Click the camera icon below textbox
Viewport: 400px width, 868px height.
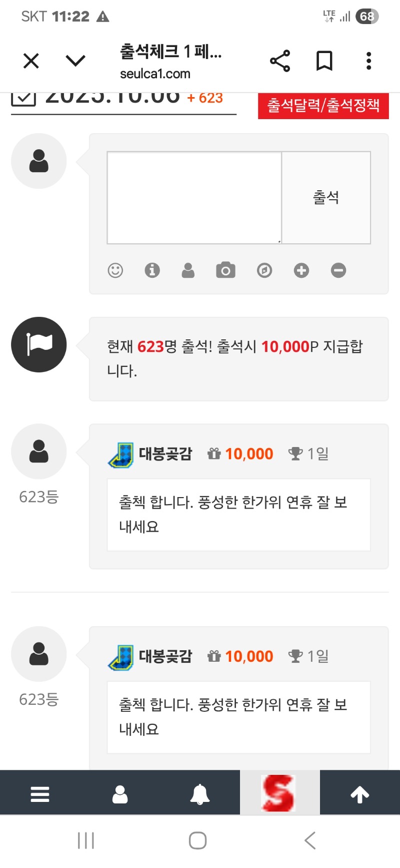tap(225, 270)
